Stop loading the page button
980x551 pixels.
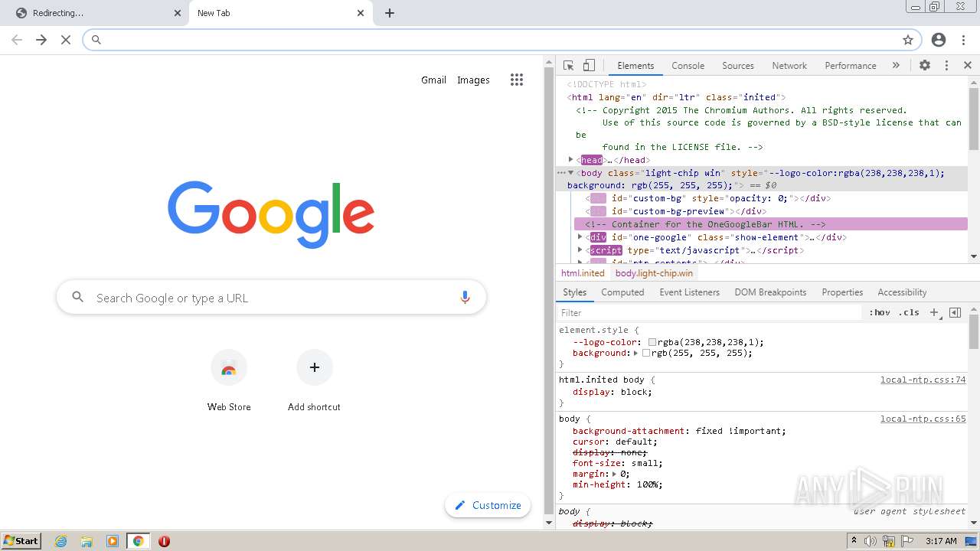(66, 40)
